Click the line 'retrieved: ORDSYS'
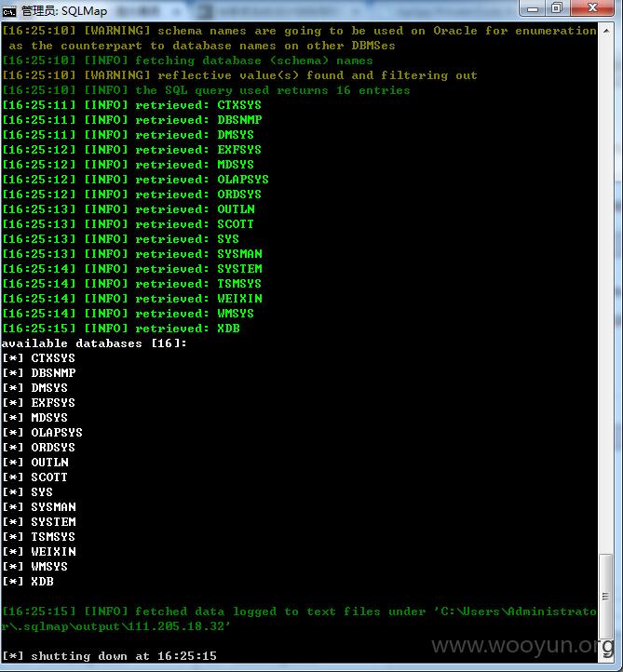 131,195
